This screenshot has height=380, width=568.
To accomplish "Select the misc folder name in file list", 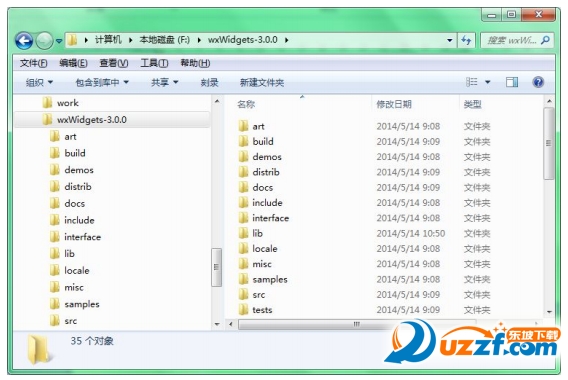I will pos(262,264).
